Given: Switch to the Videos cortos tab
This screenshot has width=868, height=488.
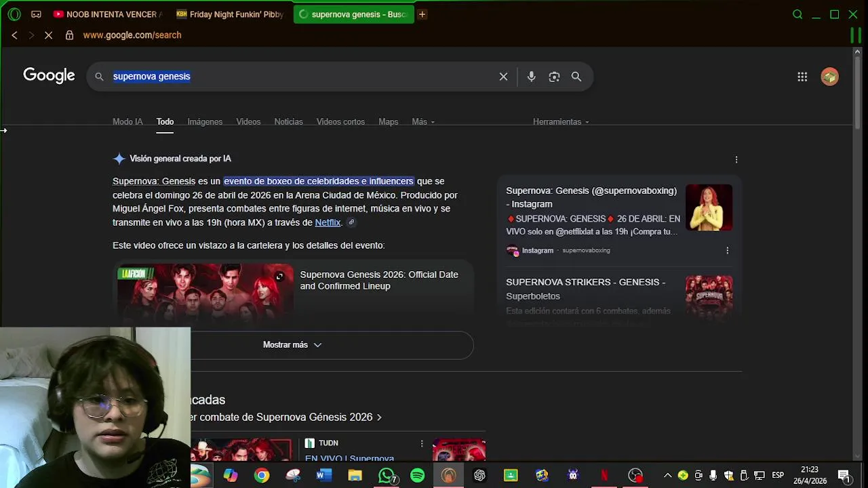Looking at the screenshot, I should click(x=340, y=122).
